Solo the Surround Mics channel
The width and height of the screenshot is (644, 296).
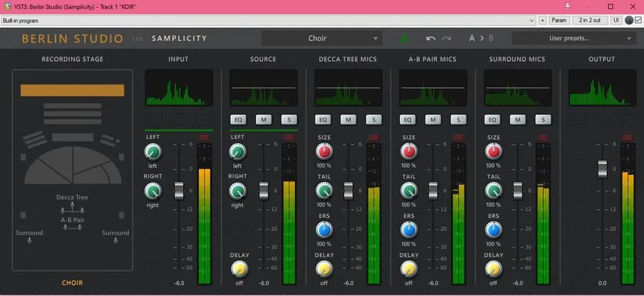[x=543, y=120]
